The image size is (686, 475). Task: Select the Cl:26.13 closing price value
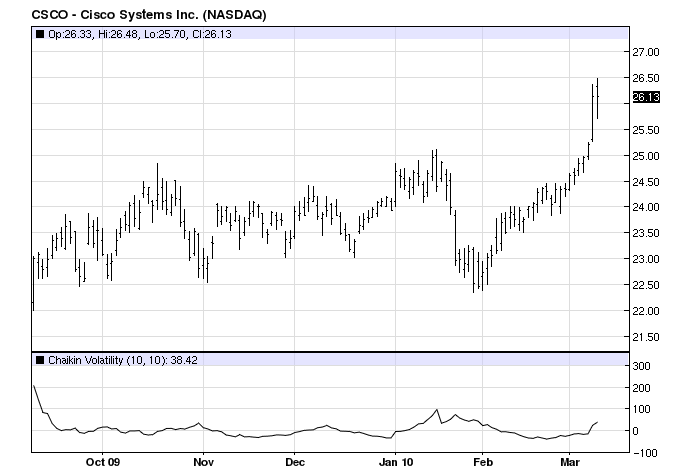tap(212, 34)
